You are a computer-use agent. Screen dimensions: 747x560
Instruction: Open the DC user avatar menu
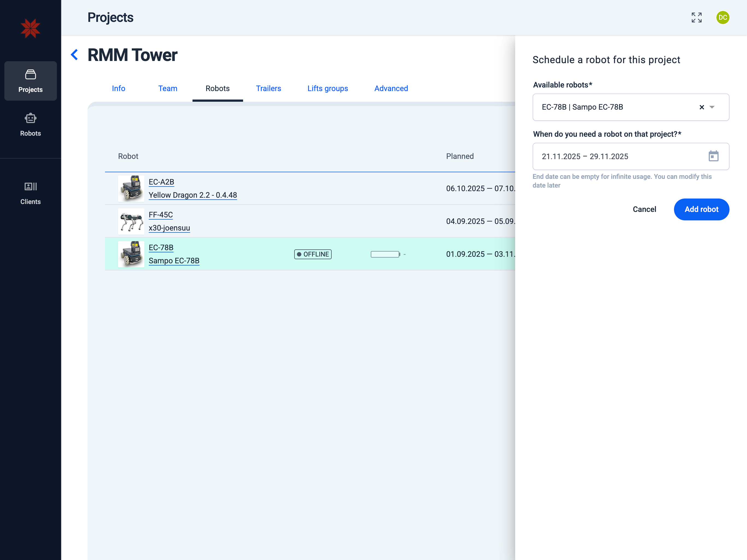pos(722,17)
